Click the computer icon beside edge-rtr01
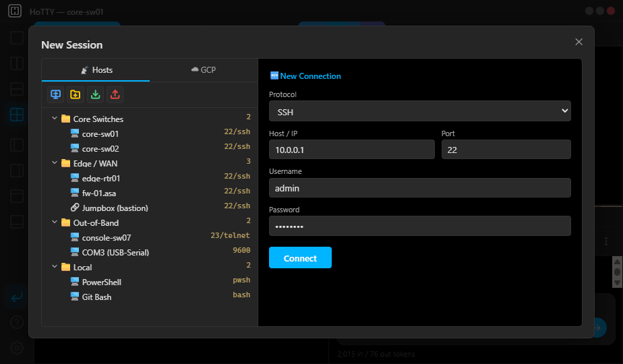 [x=75, y=178]
